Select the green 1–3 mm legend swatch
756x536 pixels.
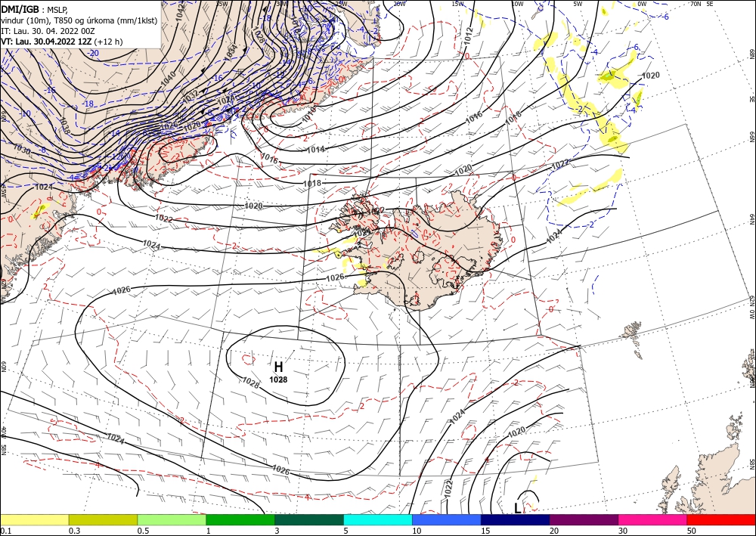tap(240, 519)
